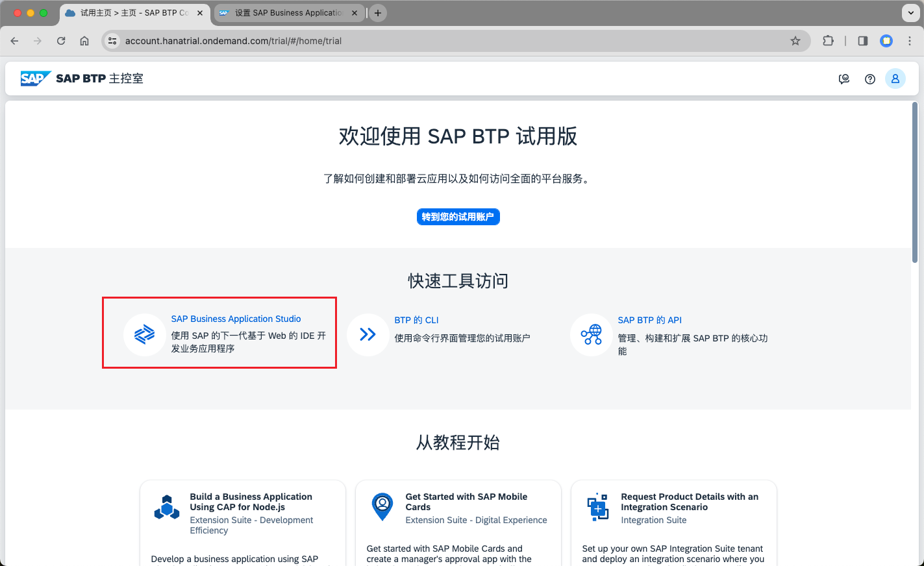
Task: Open the user profile avatar menu
Action: pos(895,79)
